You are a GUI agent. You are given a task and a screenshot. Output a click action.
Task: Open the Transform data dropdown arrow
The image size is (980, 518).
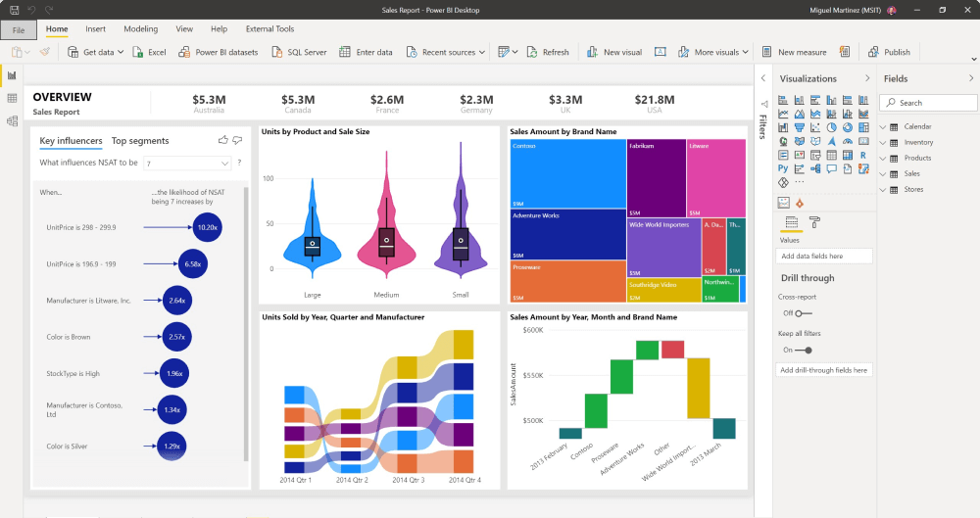(x=515, y=53)
